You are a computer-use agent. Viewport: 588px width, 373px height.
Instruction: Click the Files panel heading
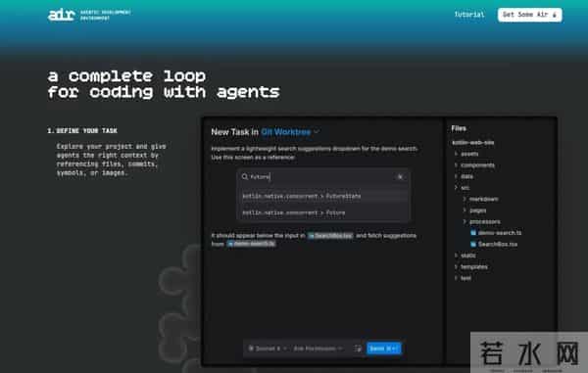tap(459, 128)
